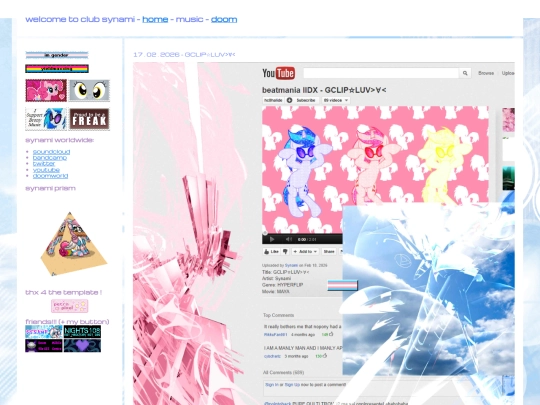
Task: Click the first top commenter username link
Action: 276,334
